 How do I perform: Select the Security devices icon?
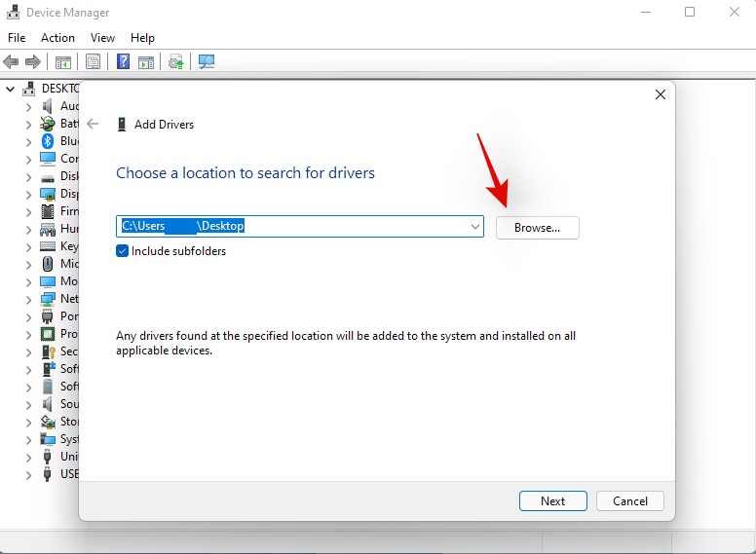click(x=47, y=351)
